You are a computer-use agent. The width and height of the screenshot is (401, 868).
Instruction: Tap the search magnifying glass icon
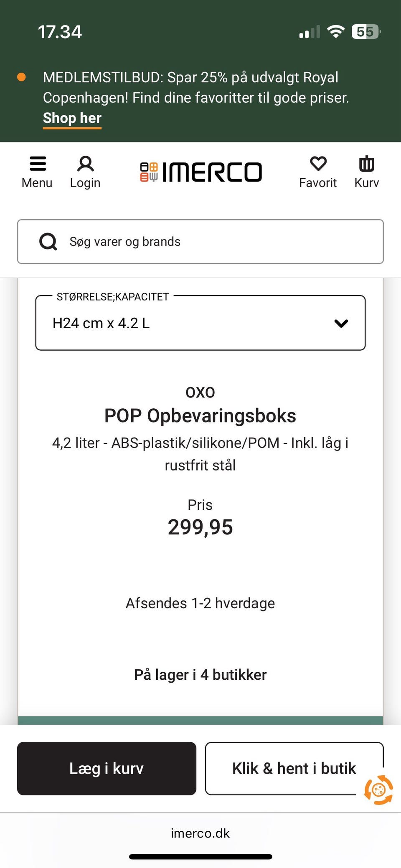48,241
